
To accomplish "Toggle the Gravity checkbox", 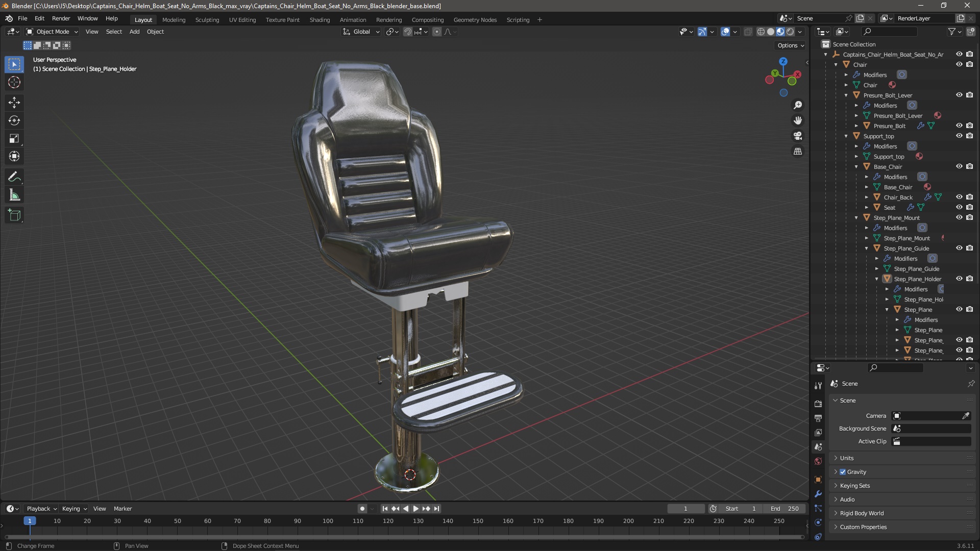I will click(x=843, y=472).
